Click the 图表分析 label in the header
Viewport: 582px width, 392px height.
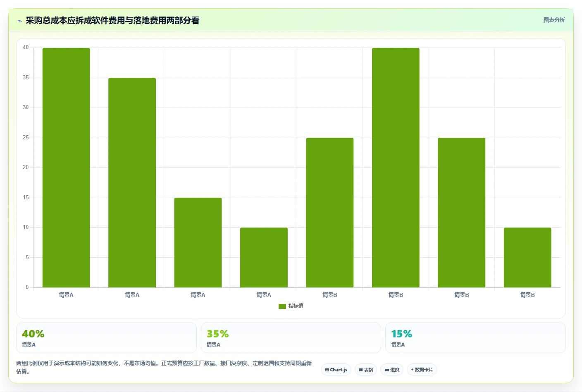point(554,20)
